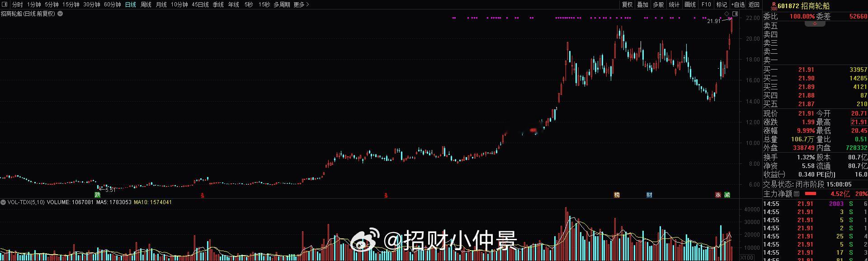Open F10 company information
The height and width of the screenshot is (261, 868).
pyautogui.click(x=706, y=5)
